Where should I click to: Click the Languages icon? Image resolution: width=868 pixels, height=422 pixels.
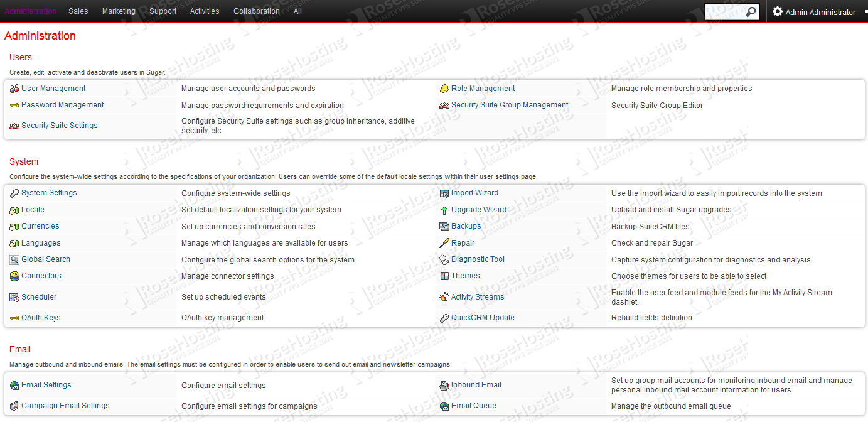coord(14,243)
